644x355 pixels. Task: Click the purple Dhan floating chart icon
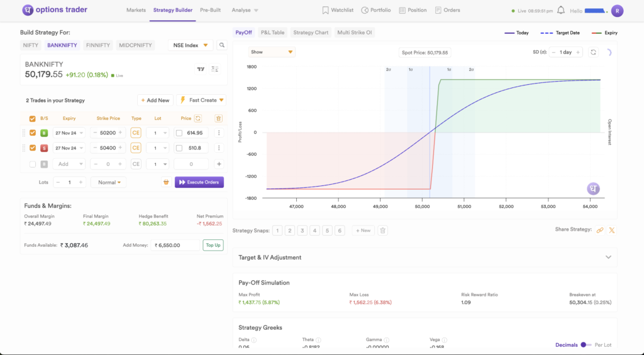(x=593, y=188)
